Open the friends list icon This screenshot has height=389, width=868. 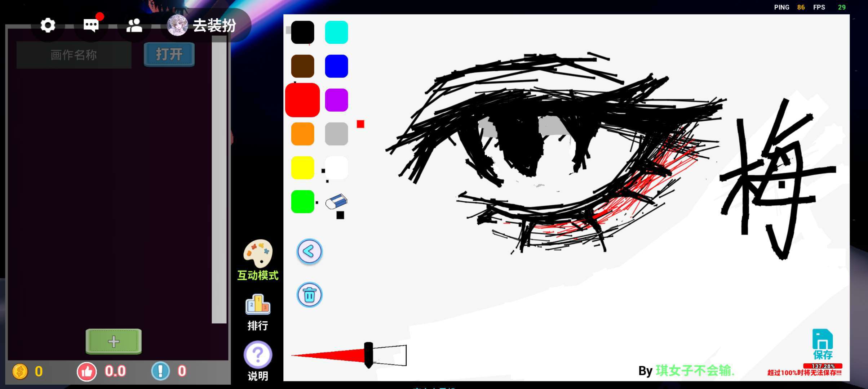[x=134, y=25]
